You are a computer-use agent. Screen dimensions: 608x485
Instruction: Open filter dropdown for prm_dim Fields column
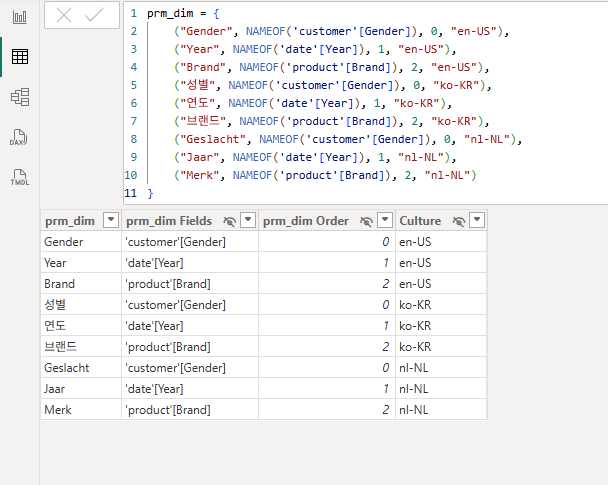point(248,220)
